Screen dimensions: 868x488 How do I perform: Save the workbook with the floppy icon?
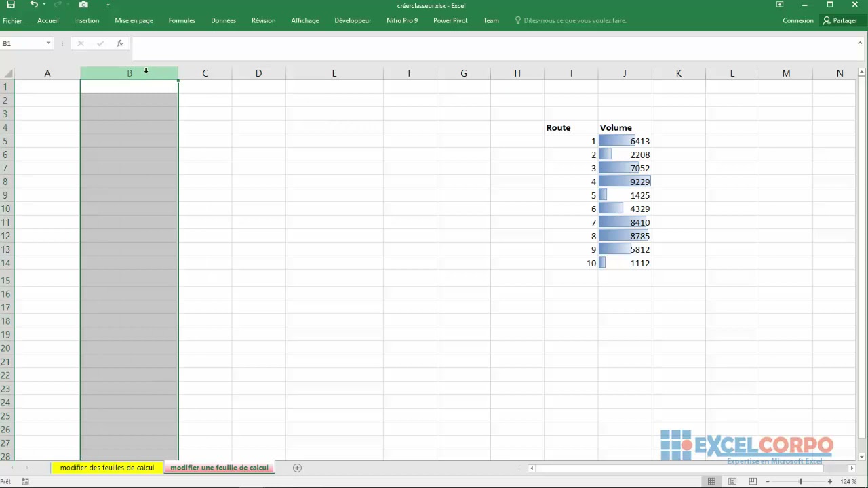[11, 5]
